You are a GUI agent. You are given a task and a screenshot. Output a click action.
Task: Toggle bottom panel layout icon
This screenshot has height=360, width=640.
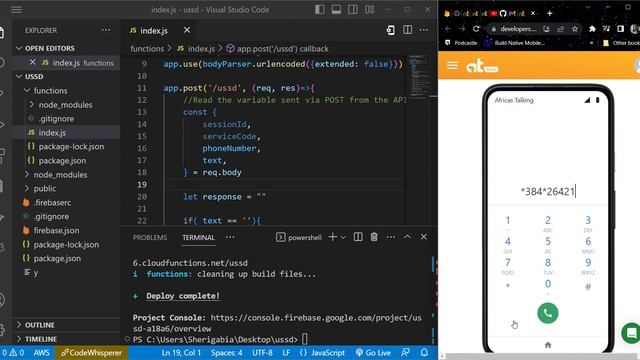click(336, 9)
